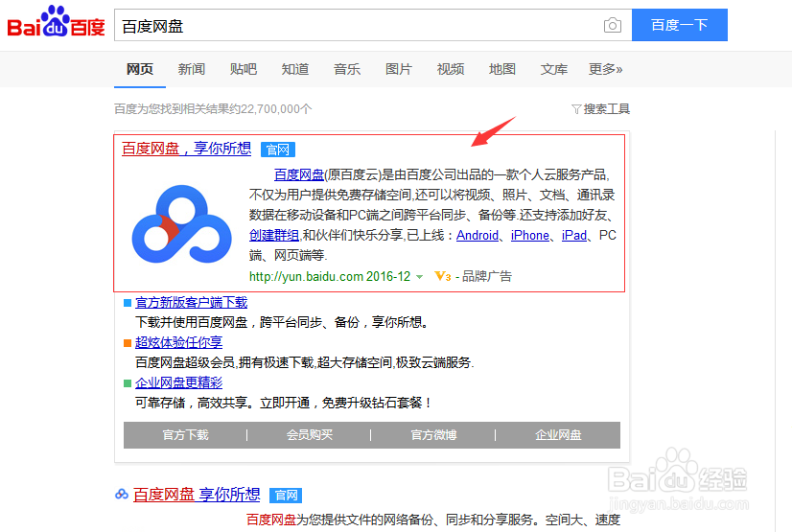Image resolution: width=792 pixels, height=532 pixels.
Task: Click the Baidu logo
Action: (56, 22)
